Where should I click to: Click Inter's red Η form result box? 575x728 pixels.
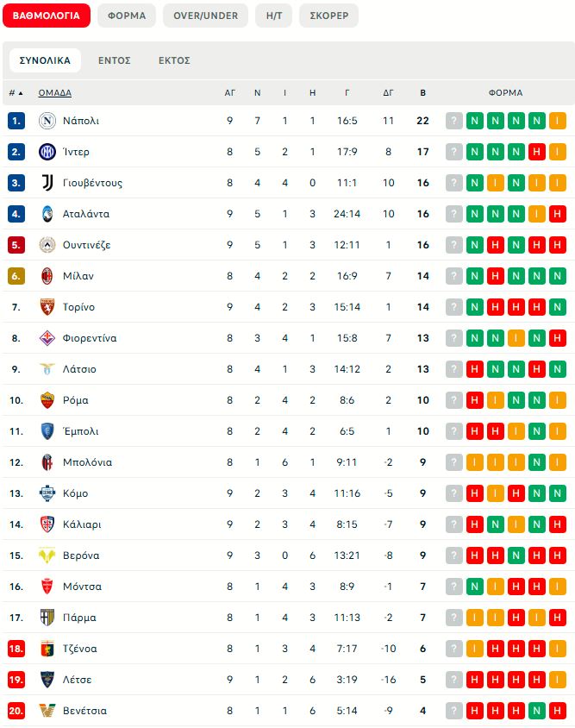coord(536,152)
